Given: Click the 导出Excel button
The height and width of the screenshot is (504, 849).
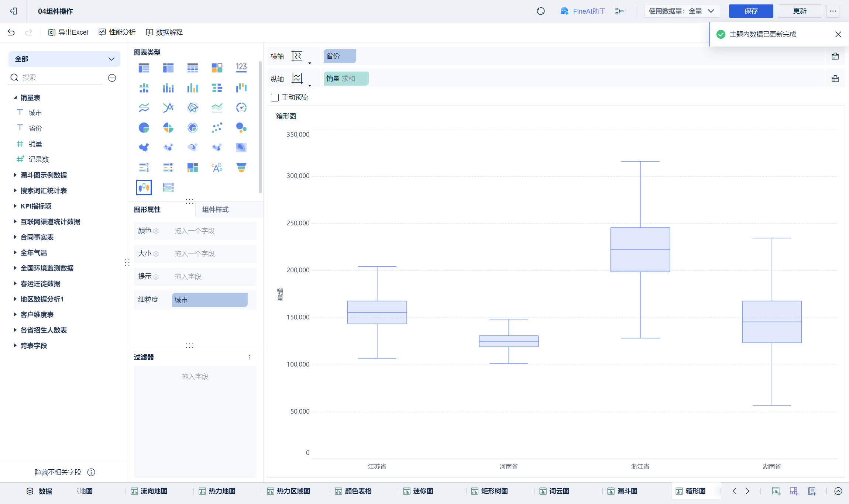Looking at the screenshot, I should (68, 32).
